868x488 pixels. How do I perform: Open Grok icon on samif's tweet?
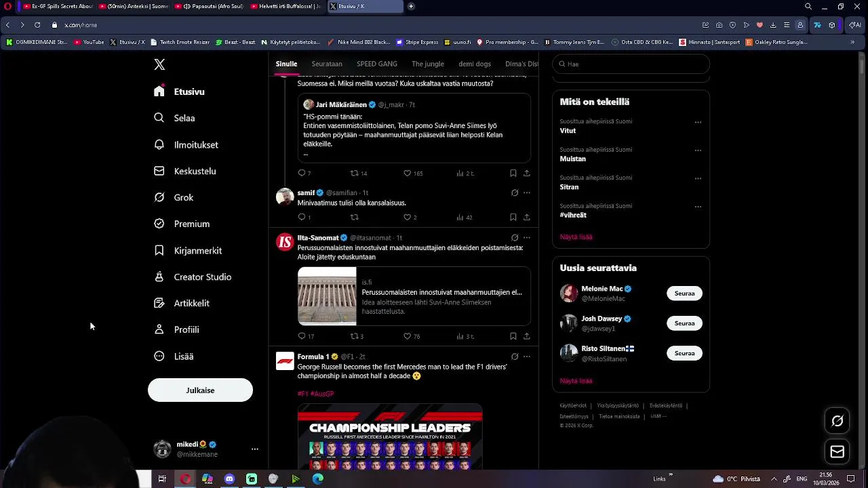tap(515, 192)
